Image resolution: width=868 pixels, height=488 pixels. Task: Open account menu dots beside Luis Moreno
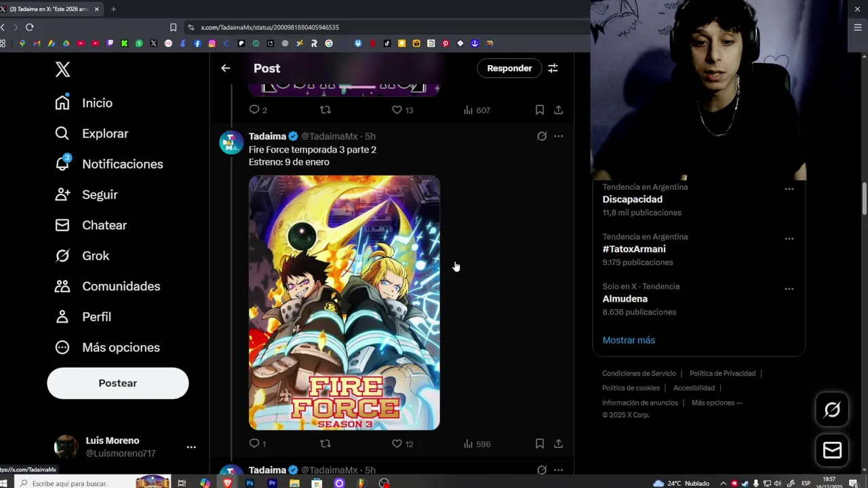(191, 447)
